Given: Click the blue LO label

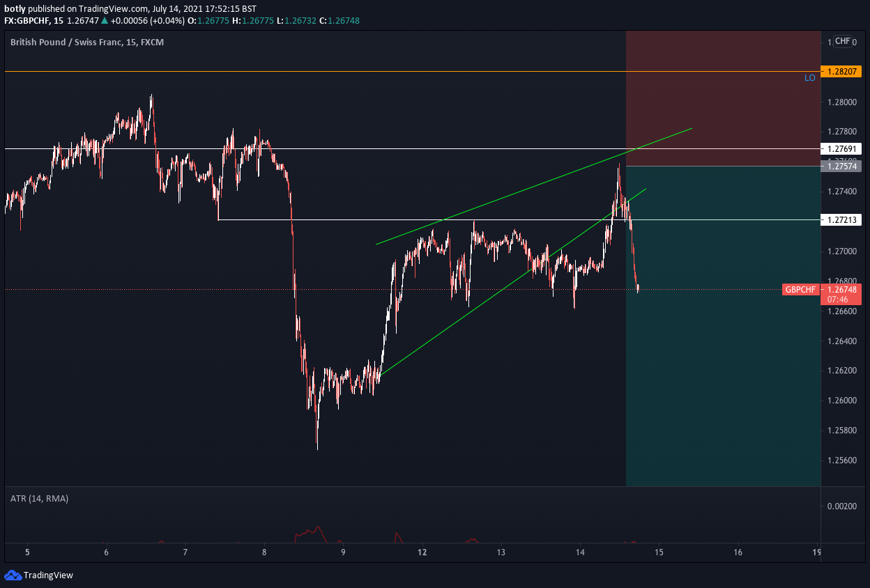Looking at the screenshot, I should [810, 78].
